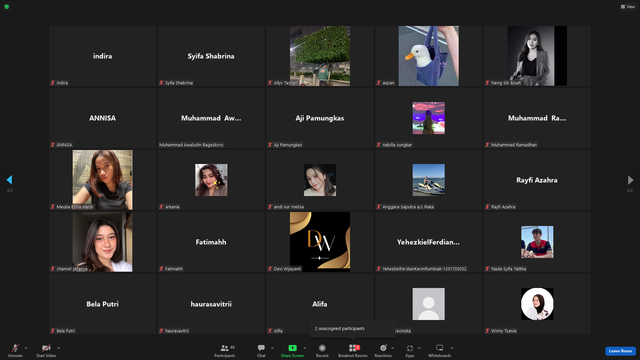Click muted mic icon beside indira label

click(x=53, y=83)
